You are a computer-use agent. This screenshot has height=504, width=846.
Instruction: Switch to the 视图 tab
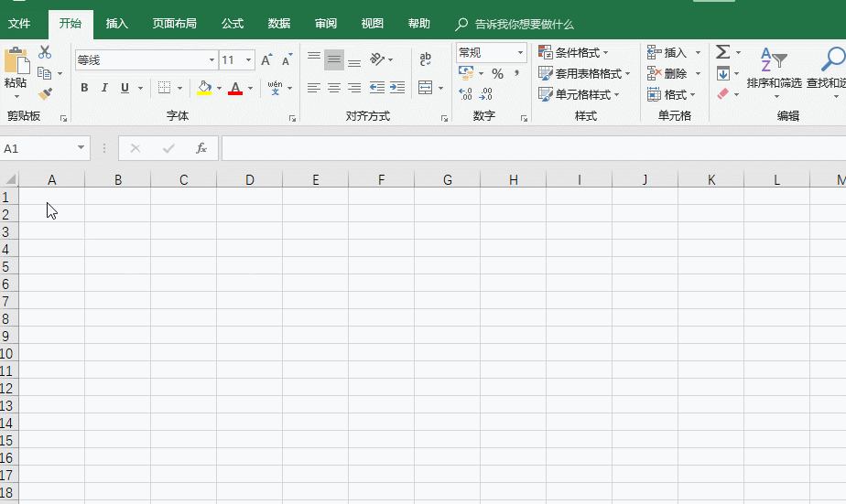point(373,24)
